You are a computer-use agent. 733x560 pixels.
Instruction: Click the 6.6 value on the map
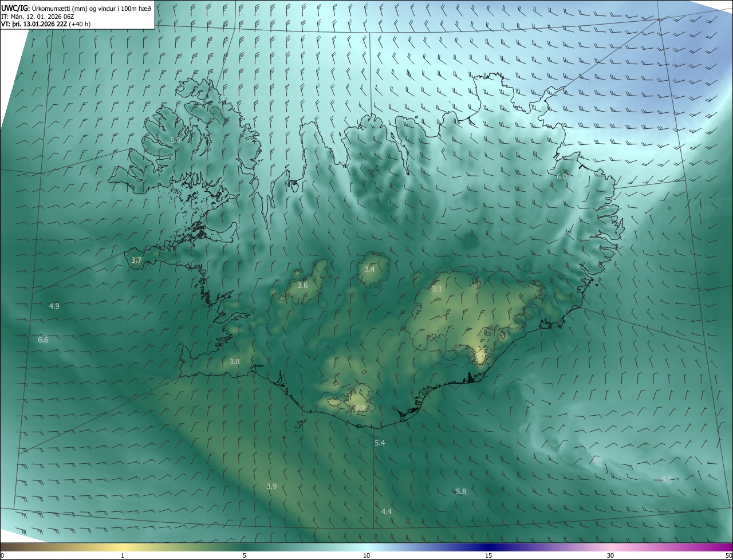43,340
